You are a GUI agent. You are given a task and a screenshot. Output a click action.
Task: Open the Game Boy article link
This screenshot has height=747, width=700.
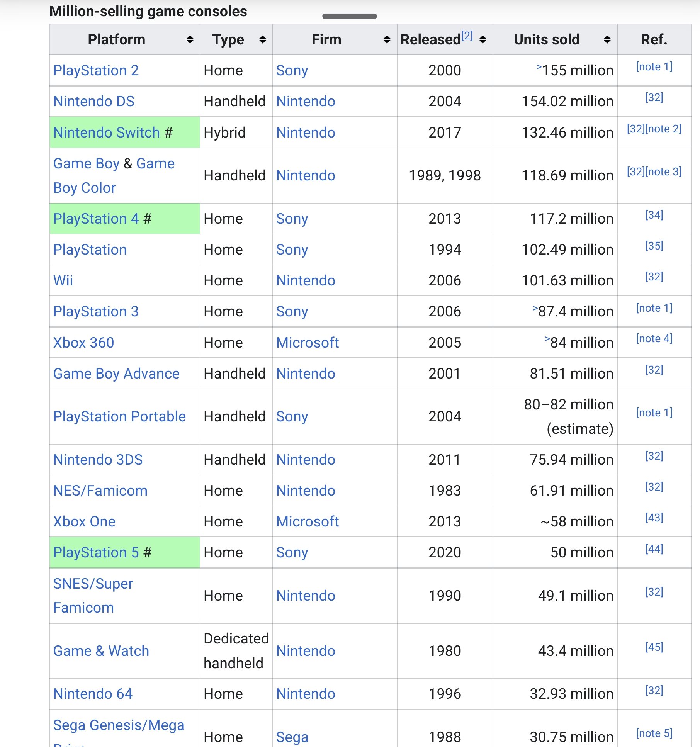(x=87, y=163)
